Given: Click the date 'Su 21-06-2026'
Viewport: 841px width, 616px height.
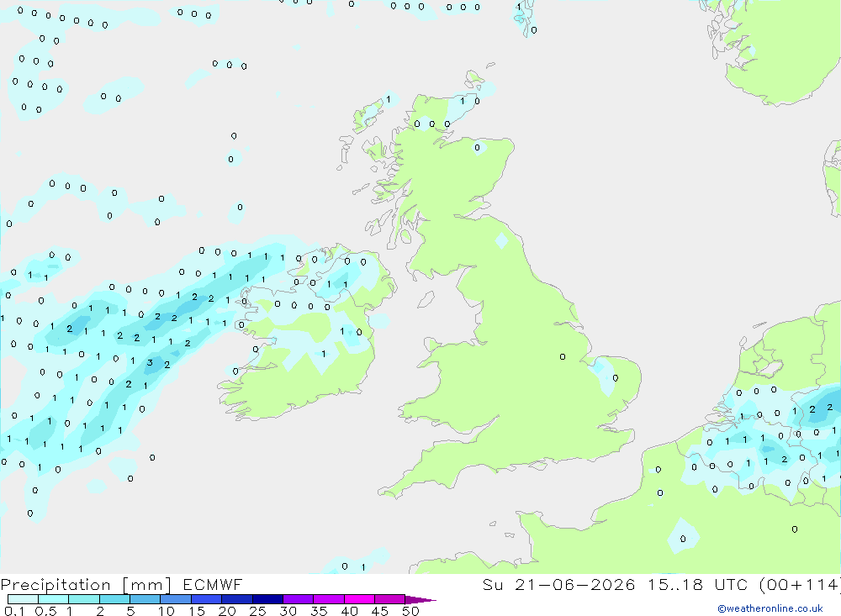Looking at the screenshot, I should pyautogui.click(x=558, y=584).
